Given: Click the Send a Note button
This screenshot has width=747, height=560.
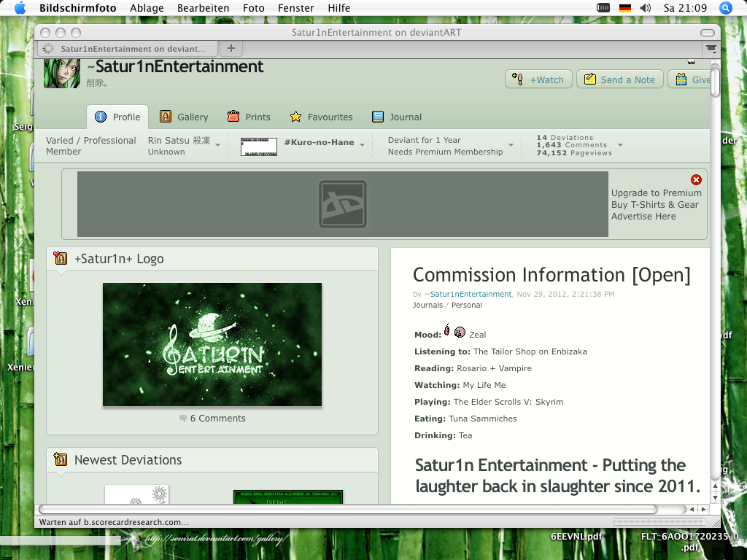Looking at the screenshot, I should (620, 79).
